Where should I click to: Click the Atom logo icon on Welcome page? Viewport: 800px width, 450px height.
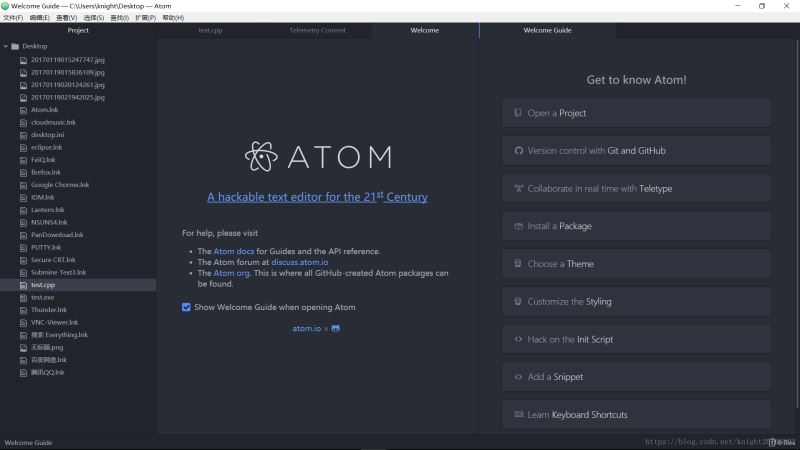pos(261,157)
